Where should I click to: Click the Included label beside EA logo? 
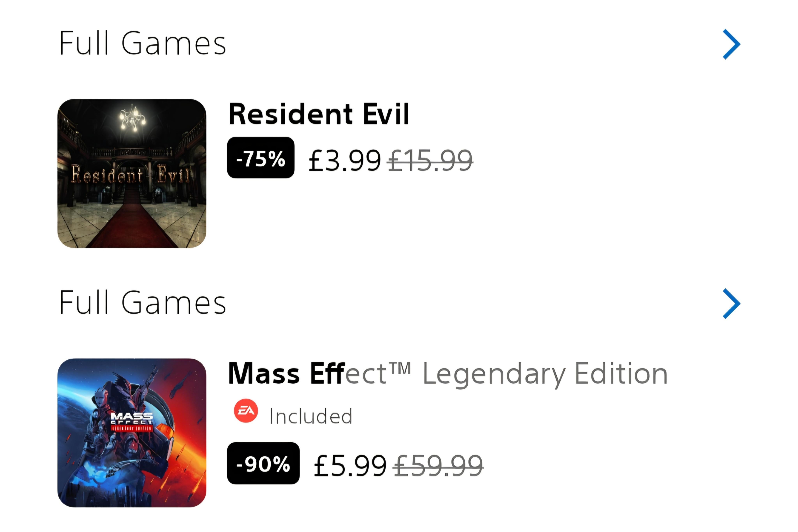tap(311, 416)
